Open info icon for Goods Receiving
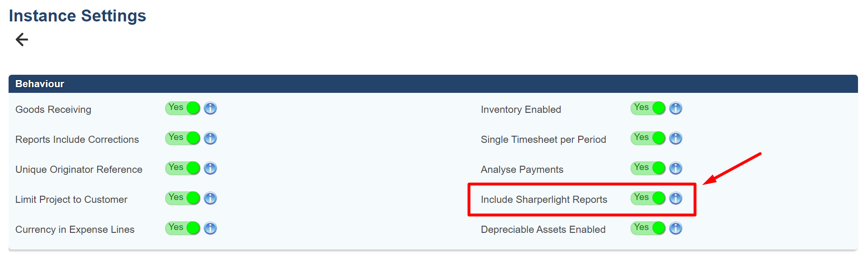The height and width of the screenshot is (260, 868). [210, 109]
